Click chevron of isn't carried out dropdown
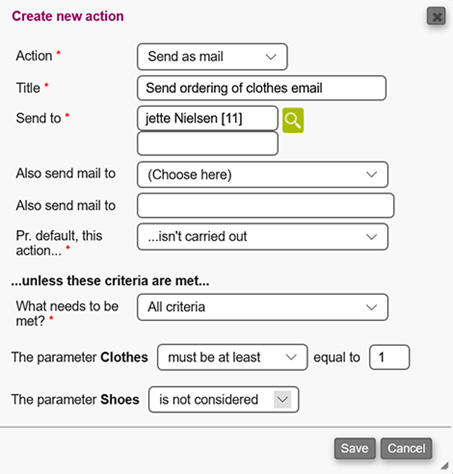The width and height of the screenshot is (453, 474). click(371, 237)
